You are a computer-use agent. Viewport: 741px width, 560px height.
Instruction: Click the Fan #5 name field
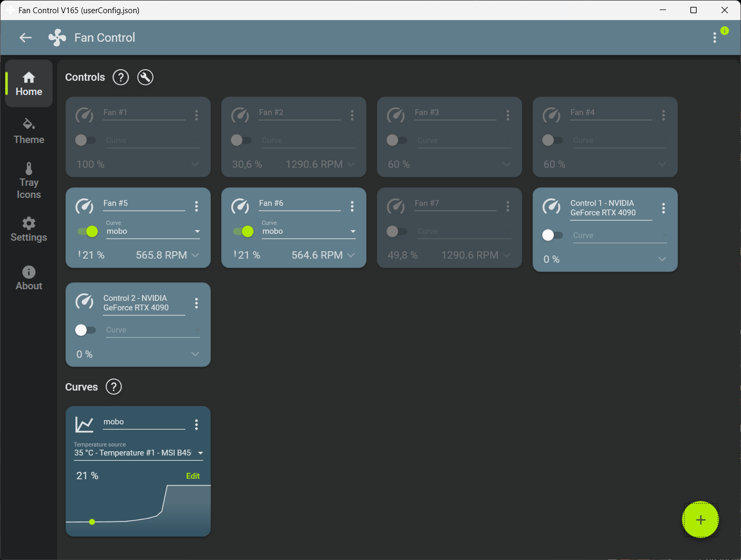click(144, 204)
